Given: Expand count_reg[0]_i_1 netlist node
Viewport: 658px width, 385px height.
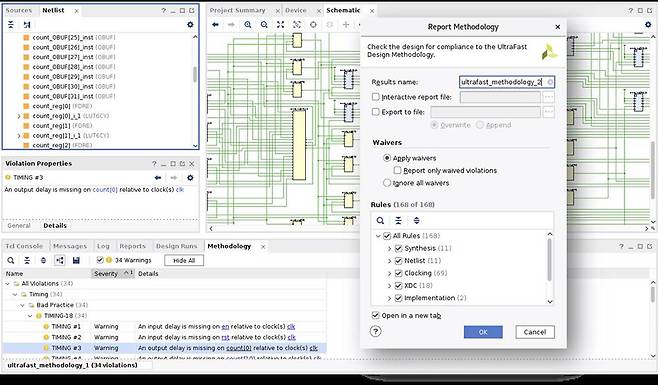Looking at the screenshot, I should click(x=19, y=116).
